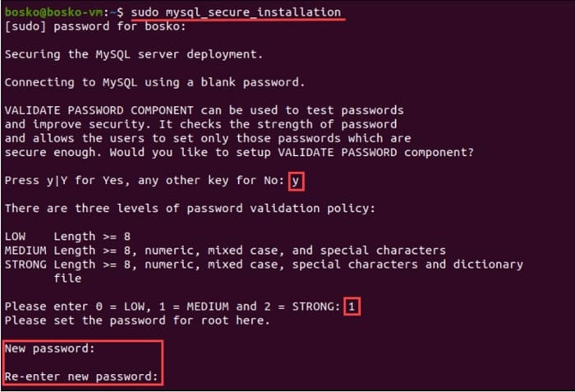Click the 'VALIDATE PASSWORD COMPONENT' heading text
The height and width of the screenshot is (392, 575).
[x=99, y=110]
